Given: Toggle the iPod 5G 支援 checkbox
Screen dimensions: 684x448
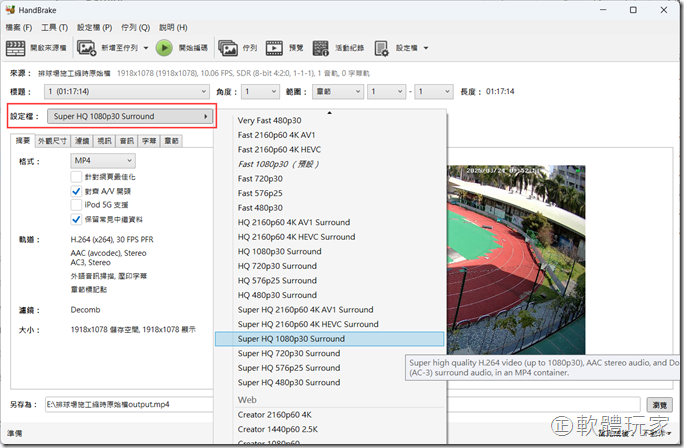Looking at the screenshot, I should pyautogui.click(x=76, y=204).
